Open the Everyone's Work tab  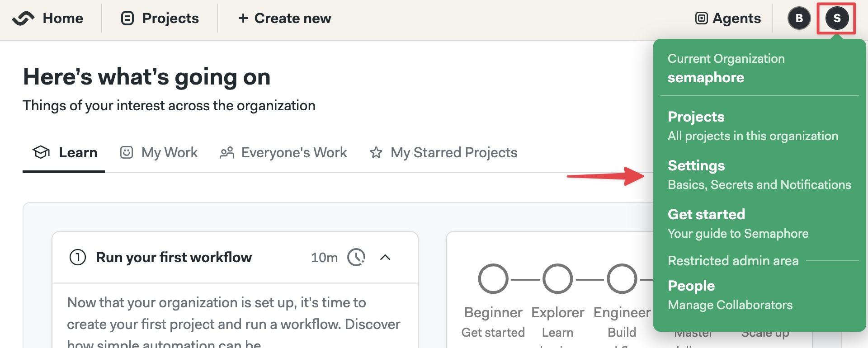pyautogui.click(x=283, y=153)
